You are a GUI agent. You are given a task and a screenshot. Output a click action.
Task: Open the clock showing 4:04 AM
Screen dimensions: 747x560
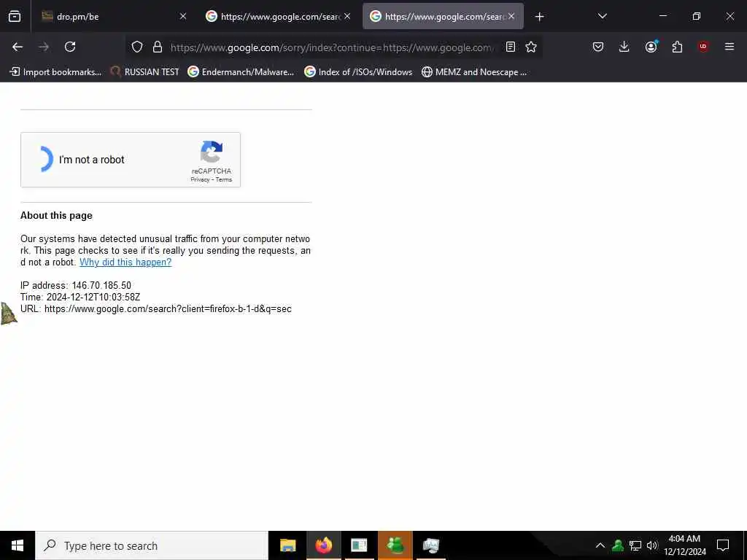click(684, 545)
